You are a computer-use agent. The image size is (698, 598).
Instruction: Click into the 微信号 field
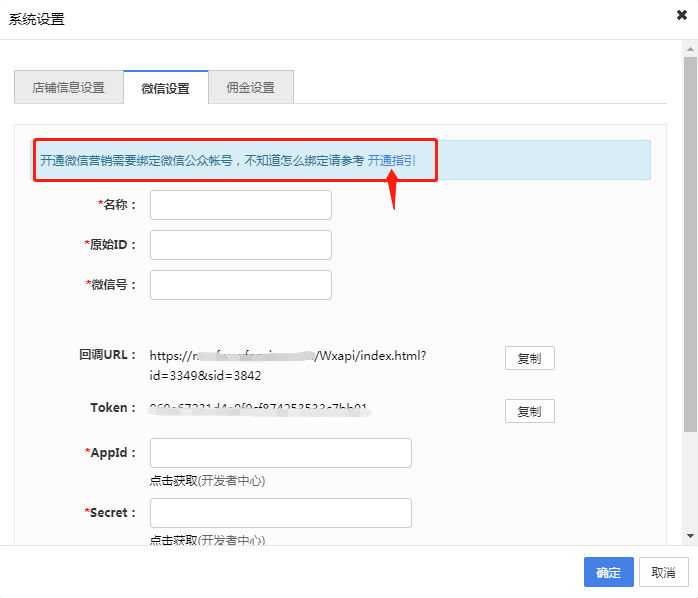point(240,285)
